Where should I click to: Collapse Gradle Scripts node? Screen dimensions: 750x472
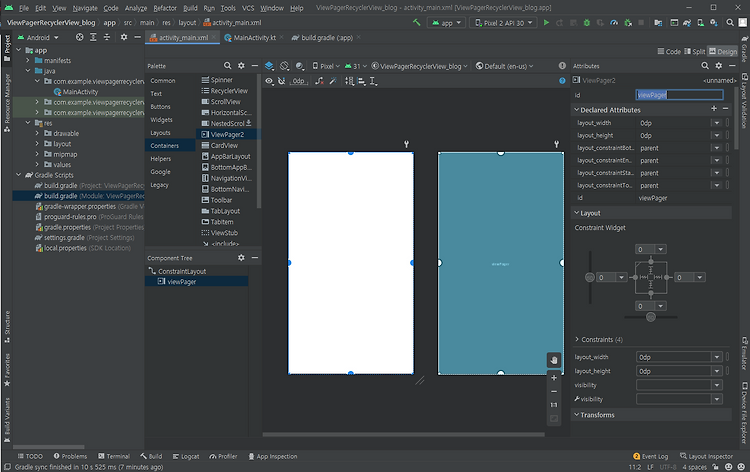(x=19, y=175)
